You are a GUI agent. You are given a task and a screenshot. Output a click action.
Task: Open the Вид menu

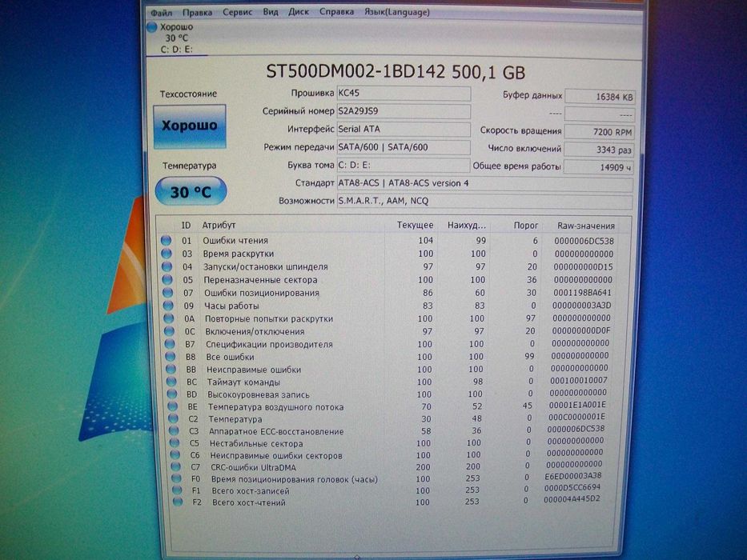coord(271,11)
